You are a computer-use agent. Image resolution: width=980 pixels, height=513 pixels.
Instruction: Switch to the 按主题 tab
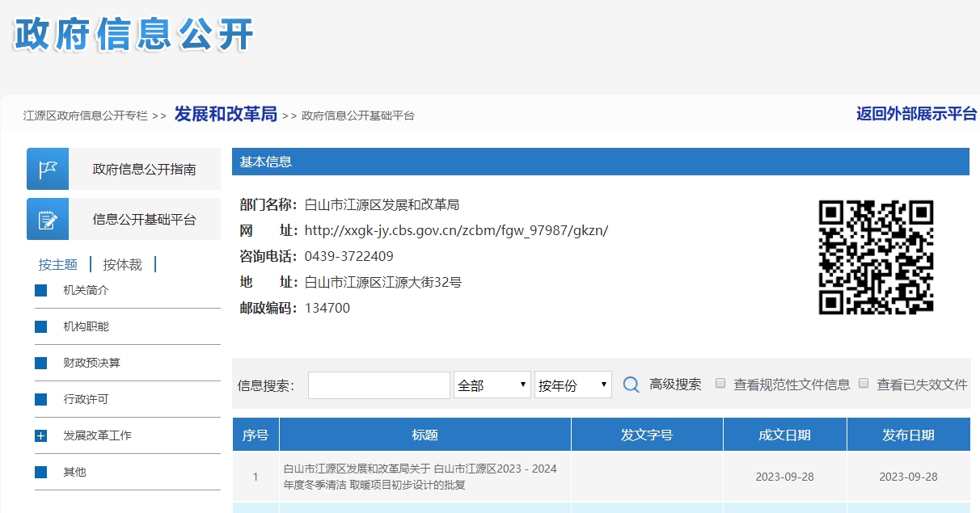tap(58, 265)
